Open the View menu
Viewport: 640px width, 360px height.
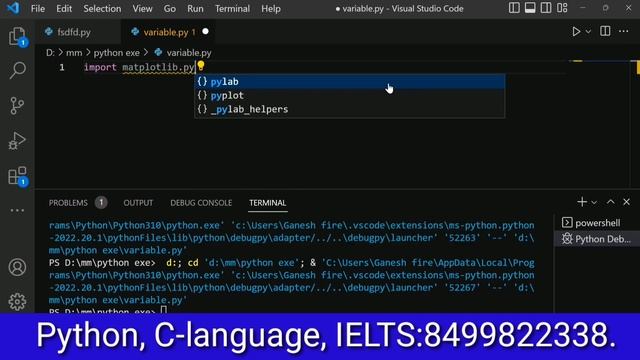(142, 9)
